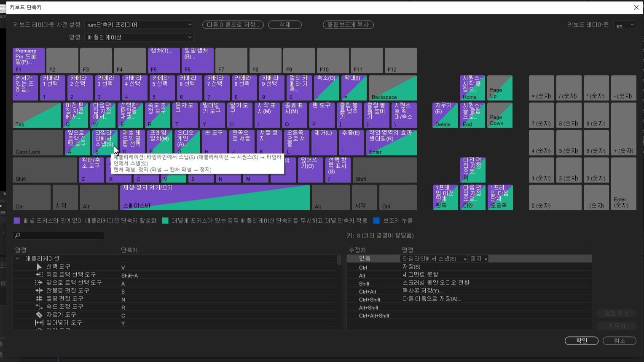
Task: Remove the '타임라인에서 스냅(S)' command tag
Action: point(465,259)
